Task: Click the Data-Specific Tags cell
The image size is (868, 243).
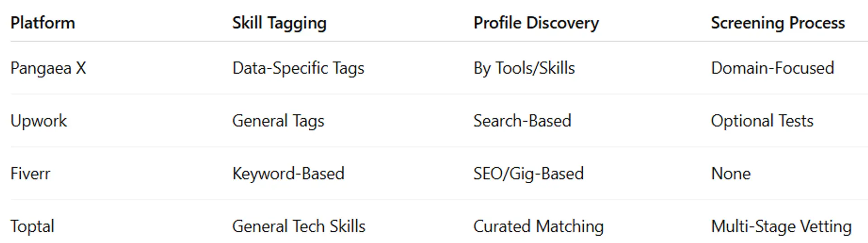Action: pos(298,68)
